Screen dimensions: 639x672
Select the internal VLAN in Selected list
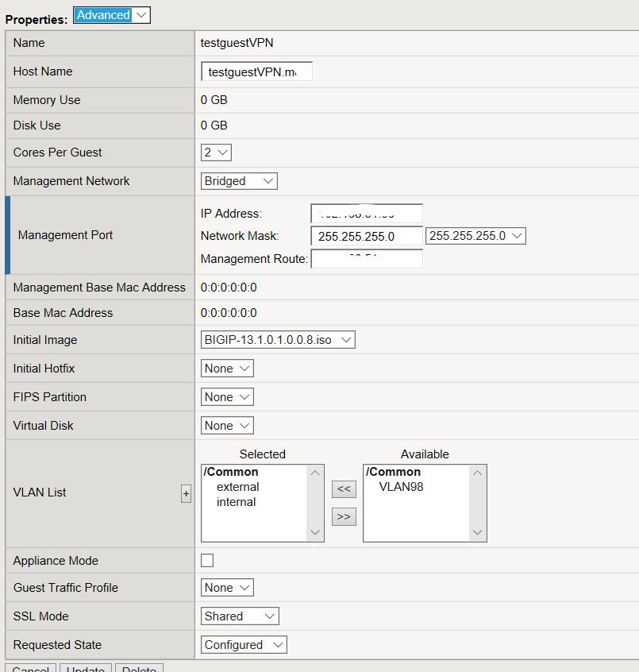pos(236,502)
